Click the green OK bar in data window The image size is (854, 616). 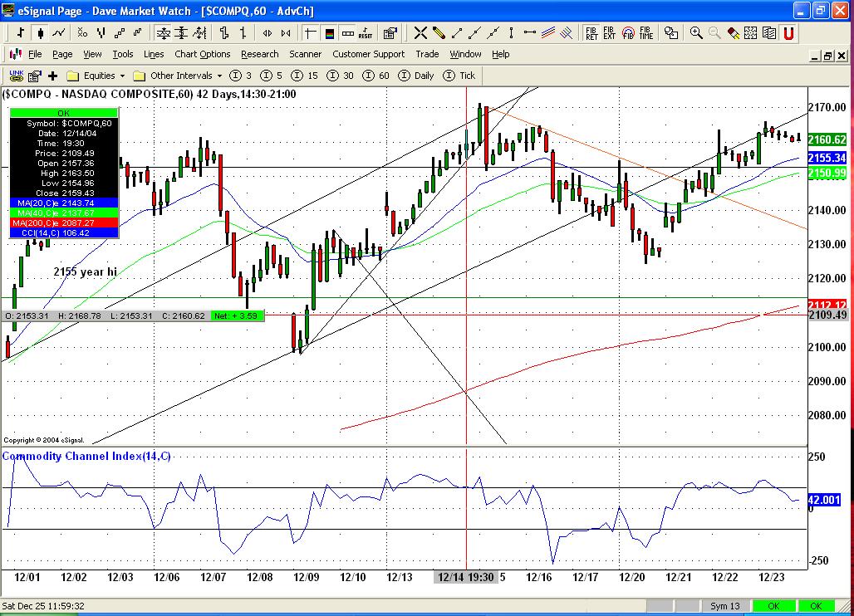pos(64,113)
